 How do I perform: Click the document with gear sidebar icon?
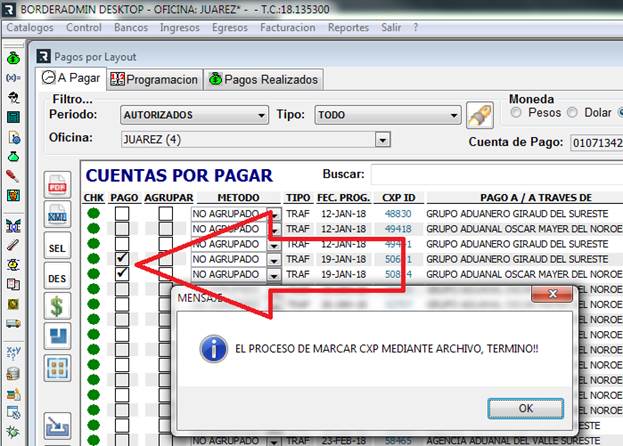14,137
